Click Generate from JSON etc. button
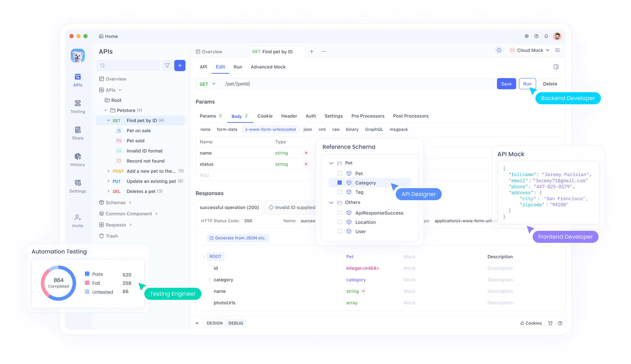This screenshot has height=364, width=631. tap(237, 237)
